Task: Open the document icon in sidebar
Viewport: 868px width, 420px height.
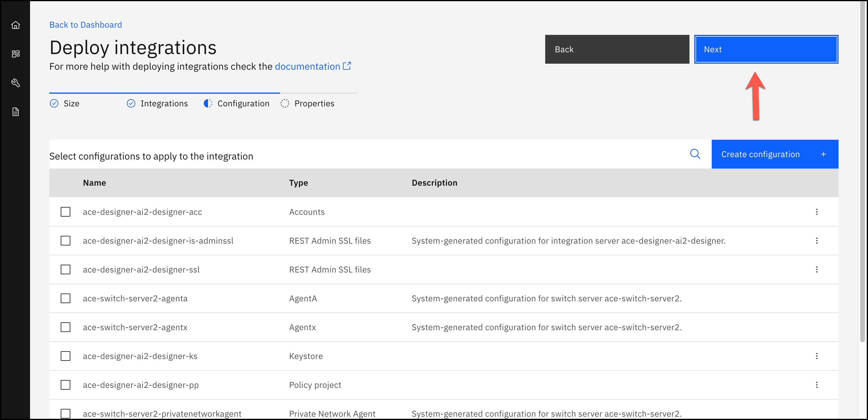Action: (x=16, y=112)
